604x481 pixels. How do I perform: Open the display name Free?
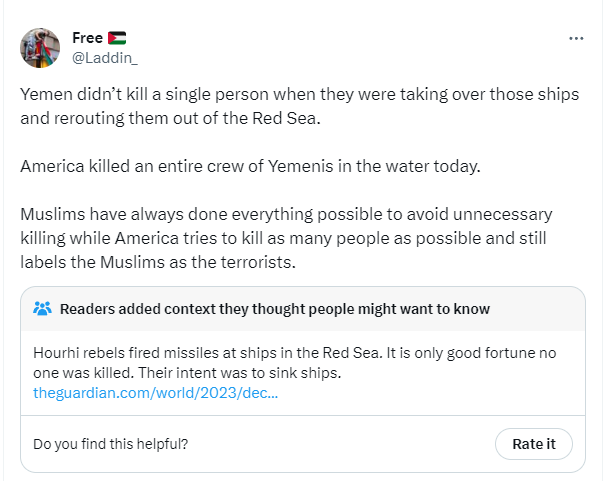(87, 38)
